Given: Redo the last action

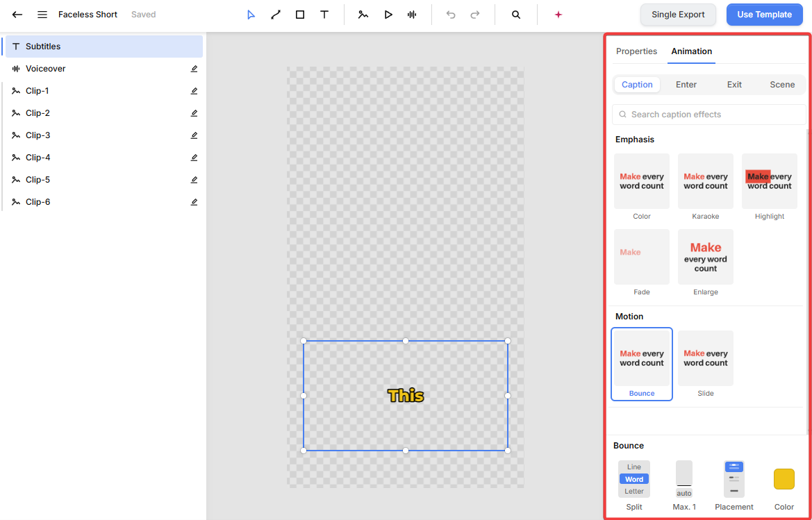Looking at the screenshot, I should tap(475, 15).
